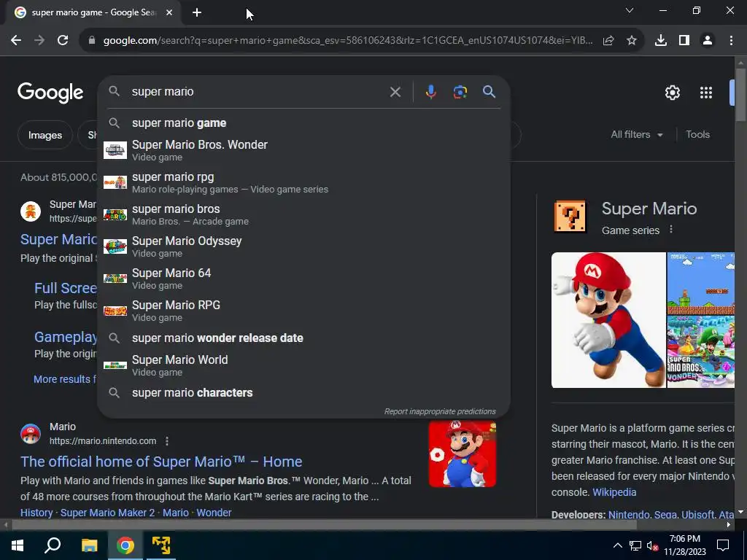
Task: Open the 'Super Mario Maker 2' sitelink
Action: (107, 513)
